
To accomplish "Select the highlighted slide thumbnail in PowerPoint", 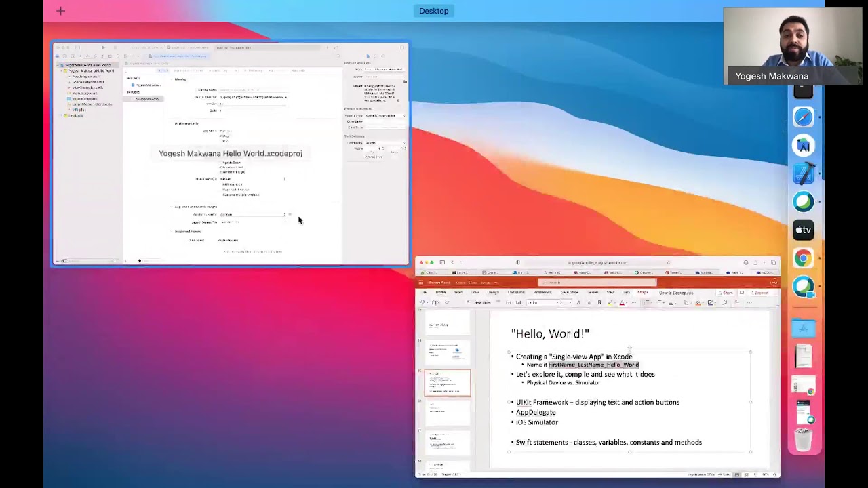I will point(448,382).
